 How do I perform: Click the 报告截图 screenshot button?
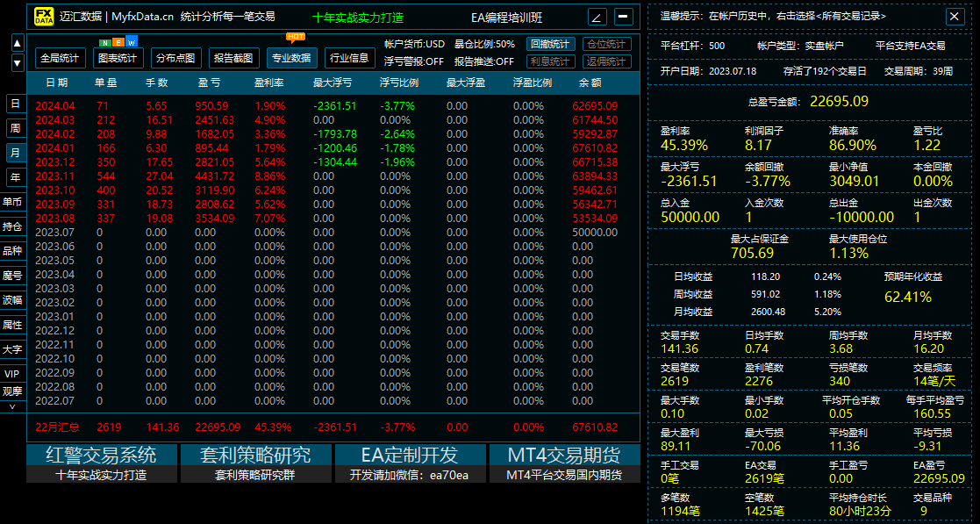(232, 57)
